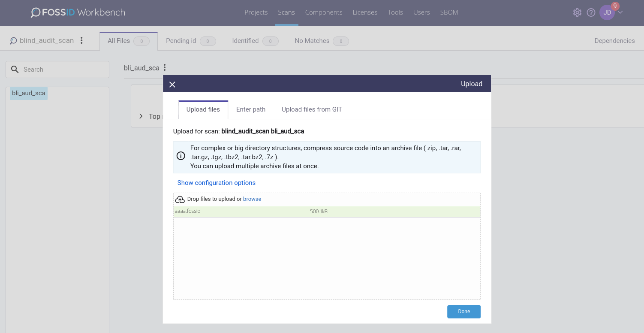
Task: Click the bli_aud_sca heading text
Action: [x=141, y=68]
